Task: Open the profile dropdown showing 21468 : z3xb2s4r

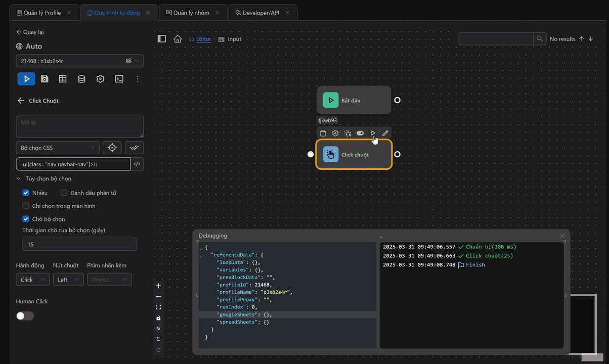Action: point(79,61)
